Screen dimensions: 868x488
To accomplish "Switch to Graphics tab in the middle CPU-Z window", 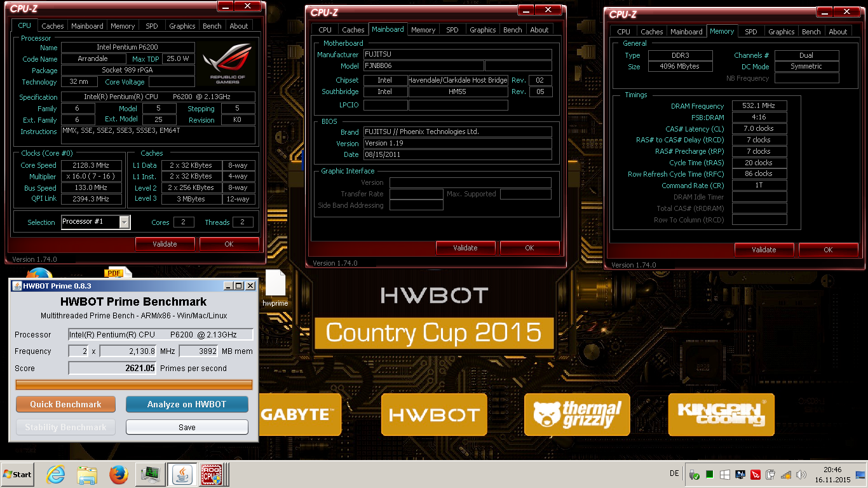I will (483, 30).
